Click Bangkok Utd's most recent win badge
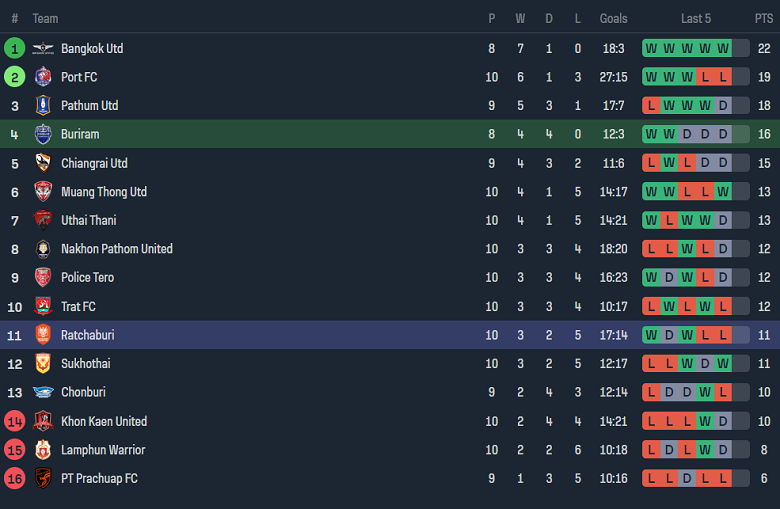 pyautogui.click(x=723, y=48)
